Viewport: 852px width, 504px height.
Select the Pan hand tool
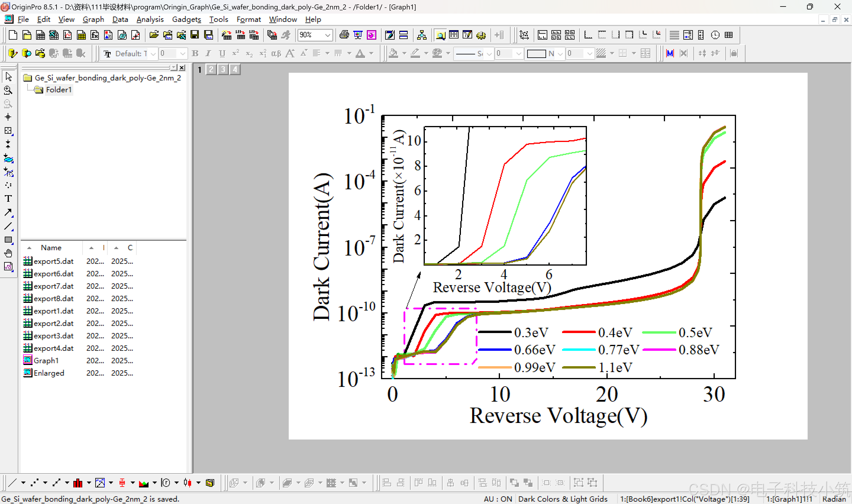coord(8,253)
